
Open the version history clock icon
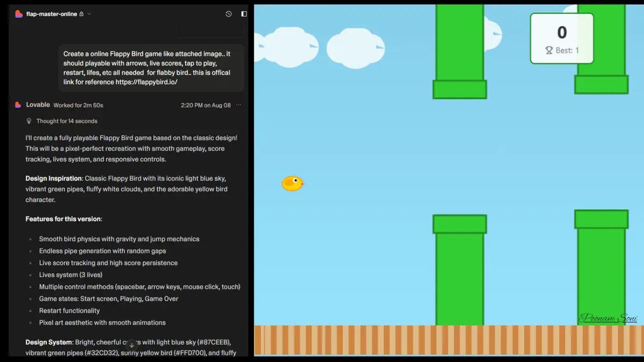coord(229,14)
